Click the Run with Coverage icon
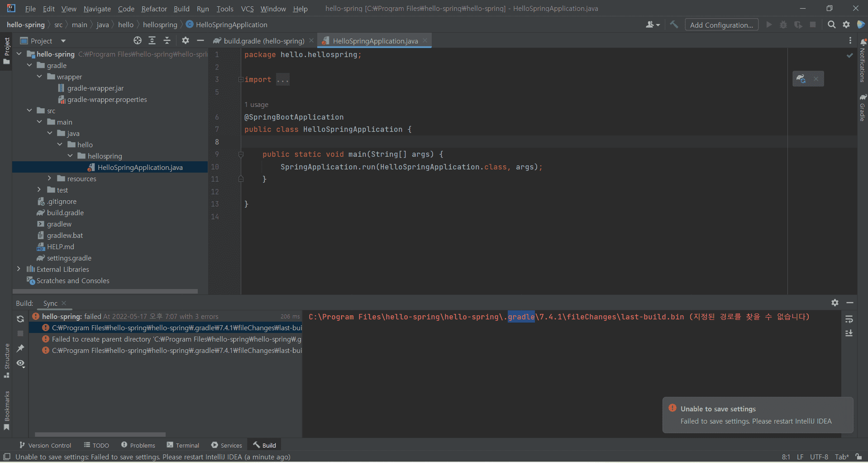868x463 pixels. pyautogui.click(x=798, y=24)
